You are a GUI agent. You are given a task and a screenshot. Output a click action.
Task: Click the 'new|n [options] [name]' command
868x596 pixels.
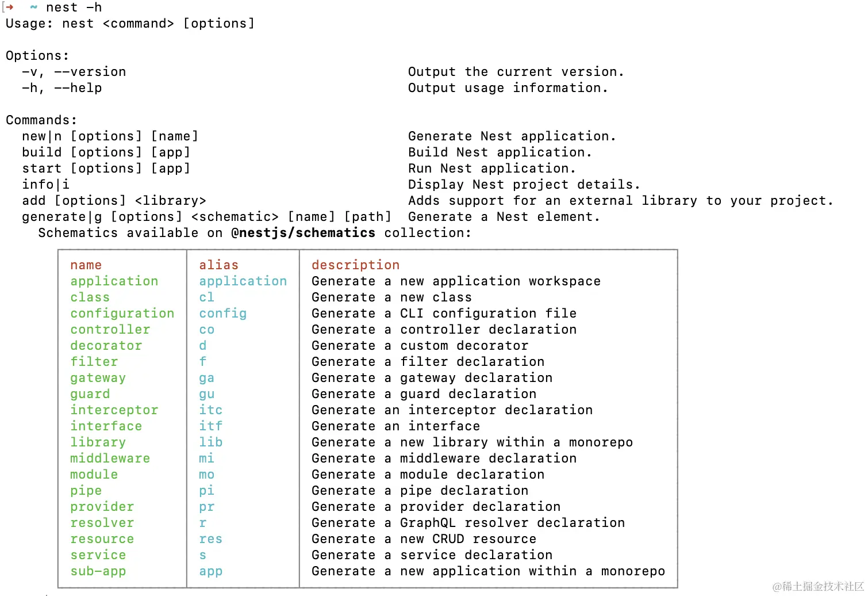coord(110,136)
